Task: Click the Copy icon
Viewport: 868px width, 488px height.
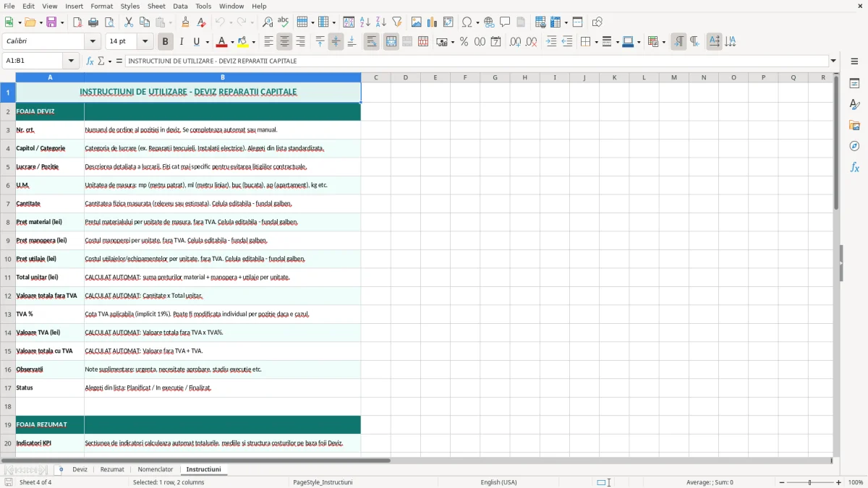Action: pos(144,22)
